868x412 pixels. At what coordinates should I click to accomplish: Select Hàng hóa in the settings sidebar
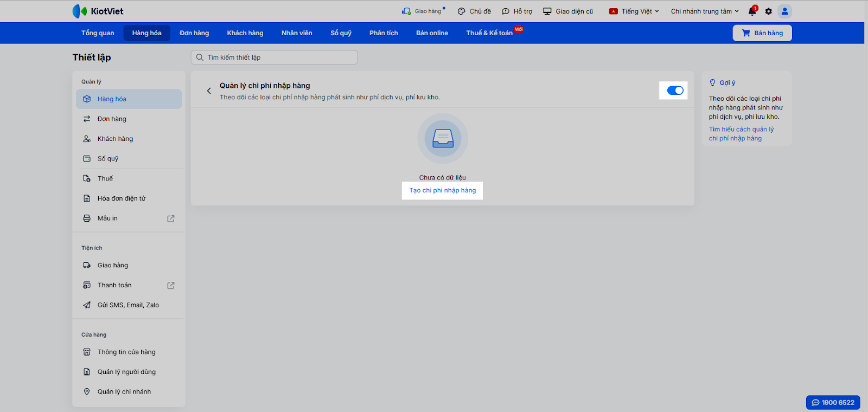pos(129,99)
